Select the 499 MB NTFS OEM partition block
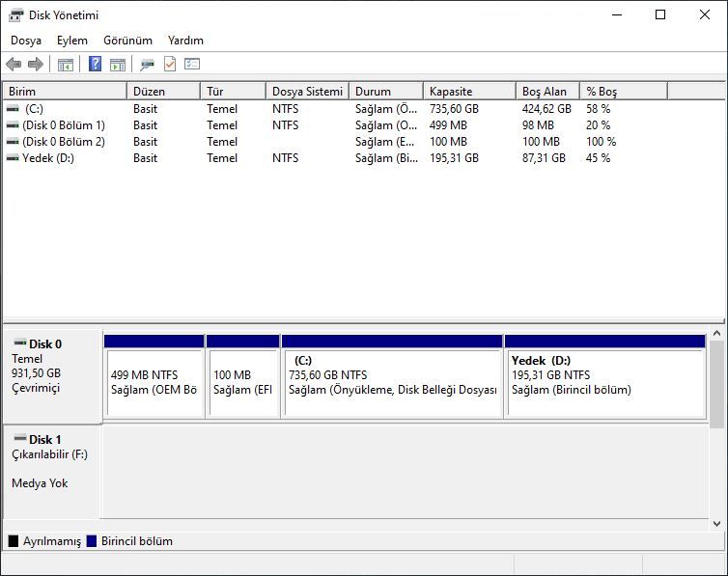The height and width of the screenshot is (576, 728). (x=154, y=376)
